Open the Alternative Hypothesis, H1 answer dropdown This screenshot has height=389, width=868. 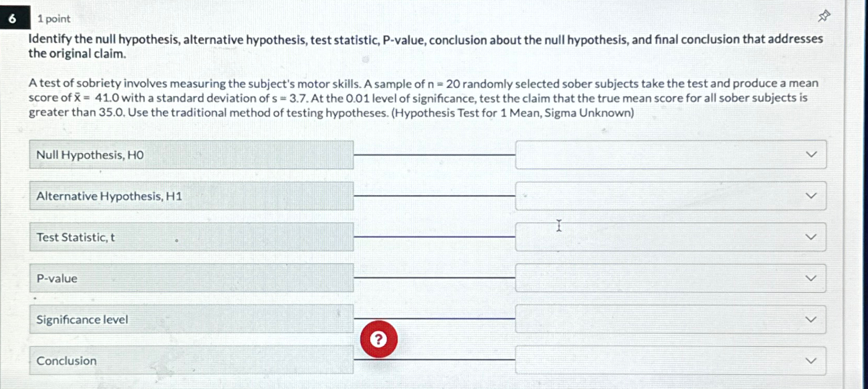811,195
